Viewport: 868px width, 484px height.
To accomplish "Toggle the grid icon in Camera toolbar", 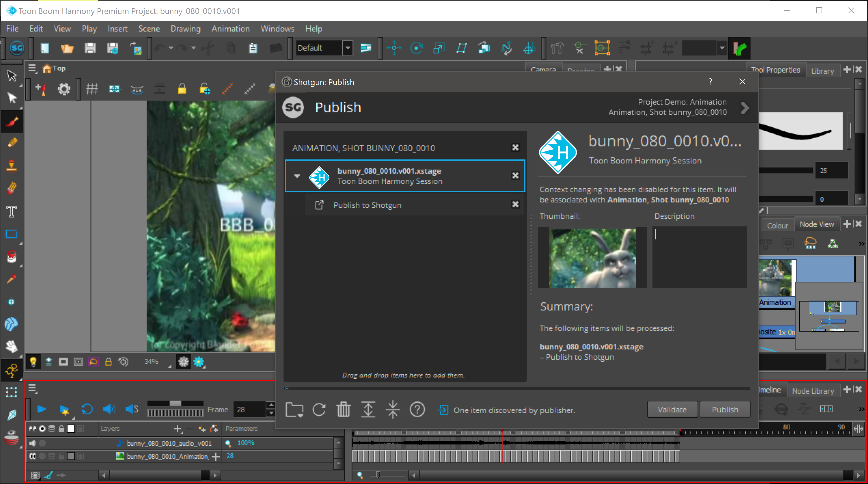I will point(92,89).
